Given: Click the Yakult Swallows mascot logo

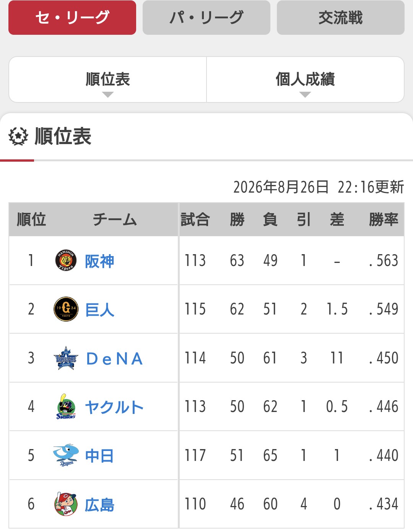Looking at the screenshot, I should point(66,407).
